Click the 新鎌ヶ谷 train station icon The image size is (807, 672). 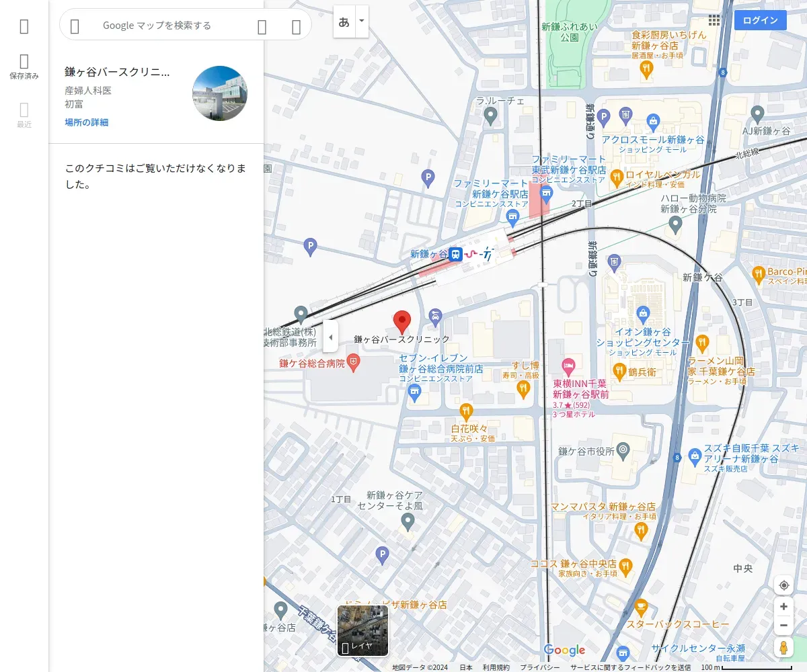click(456, 254)
